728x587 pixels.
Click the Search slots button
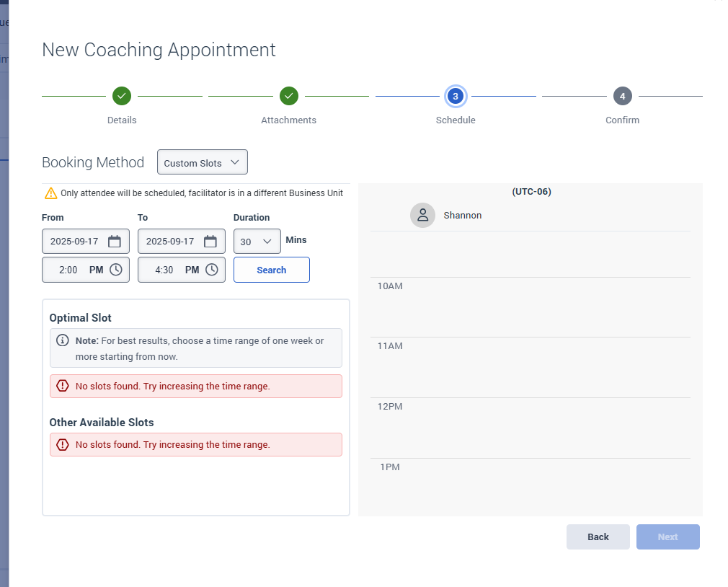point(272,270)
